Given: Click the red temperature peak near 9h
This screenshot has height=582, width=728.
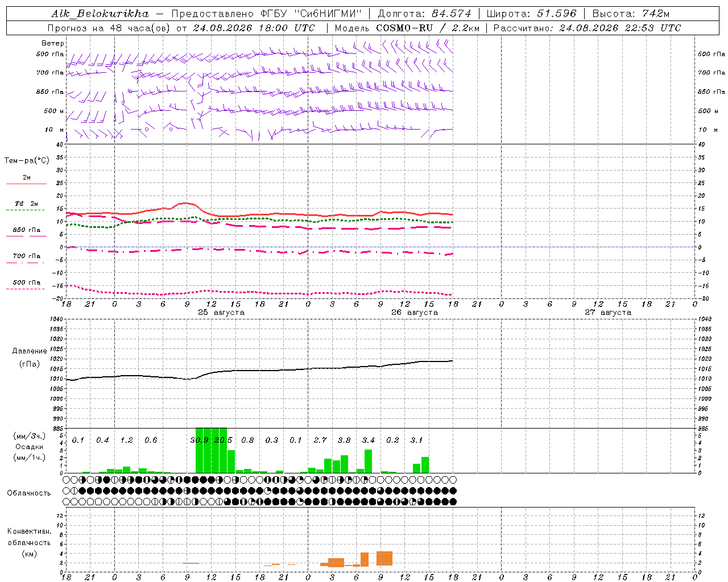Looking at the screenshot, I should pos(185,203).
